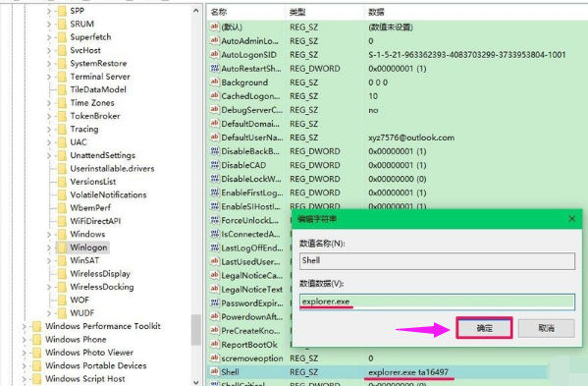Confirm the edit string dialog with 确定

(x=484, y=328)
